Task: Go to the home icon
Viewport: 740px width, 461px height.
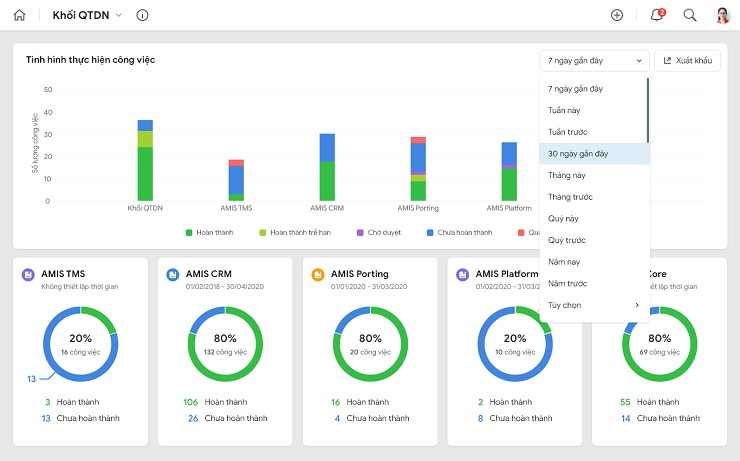Action: tap(19, 15)
